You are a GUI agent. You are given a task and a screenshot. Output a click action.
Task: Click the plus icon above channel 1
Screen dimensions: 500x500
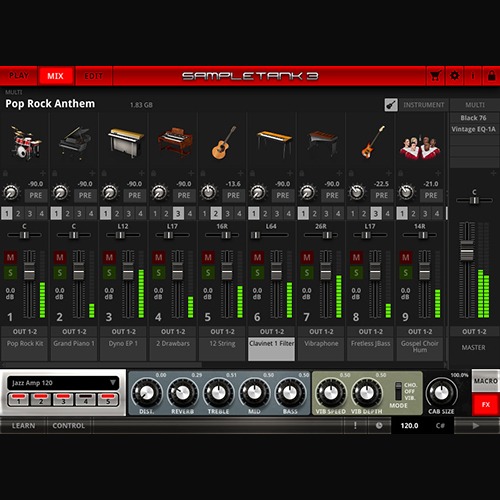[x=43, y=173]
